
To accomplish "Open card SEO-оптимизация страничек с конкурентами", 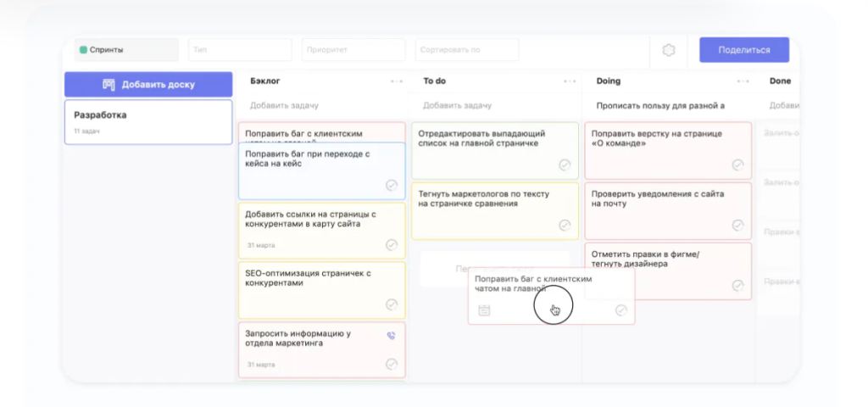I will (x=321, y=290).
